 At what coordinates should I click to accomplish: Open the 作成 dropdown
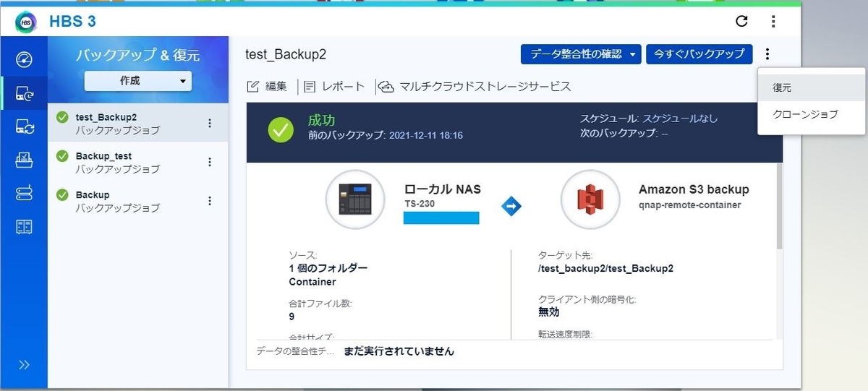[138, 81]
